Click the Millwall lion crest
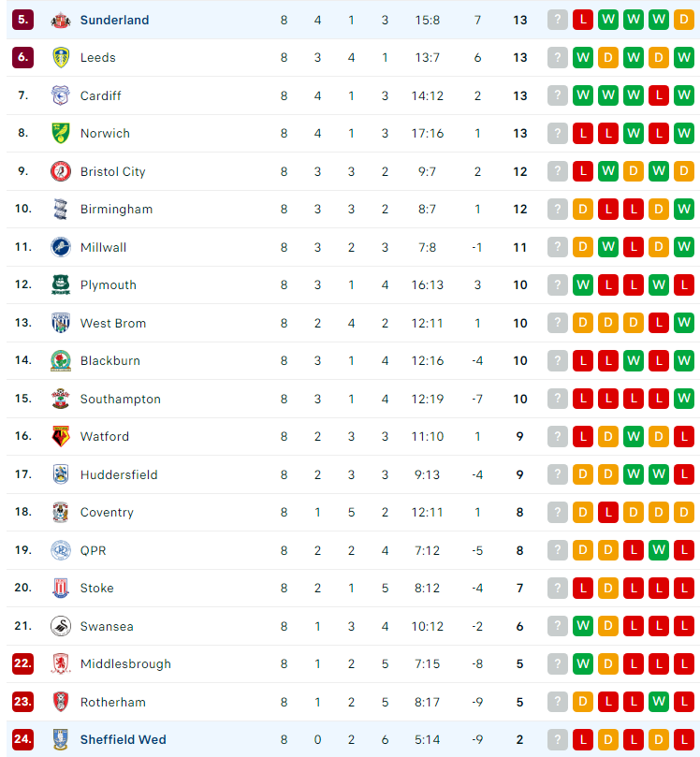 coord(61,247)
